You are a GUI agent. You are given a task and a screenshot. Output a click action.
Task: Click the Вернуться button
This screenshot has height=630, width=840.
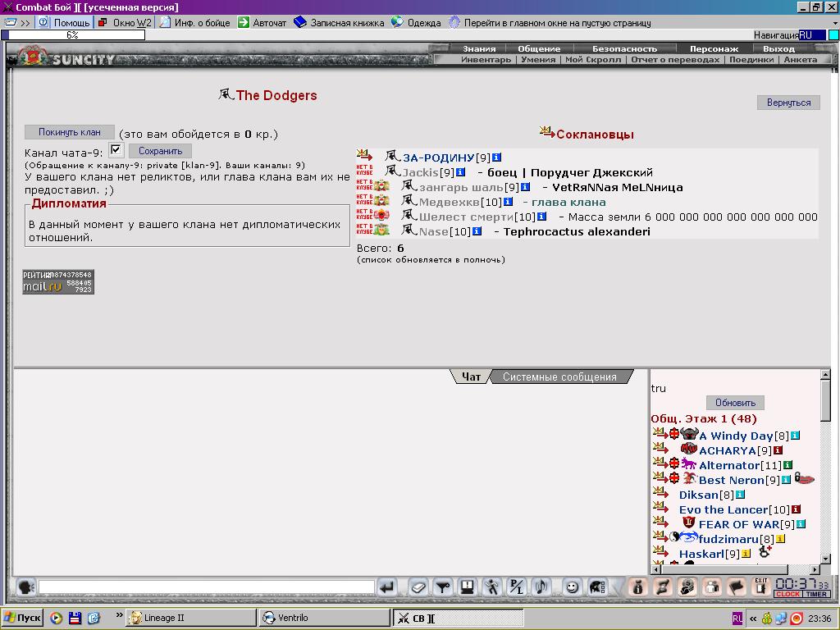click(788, 103)
